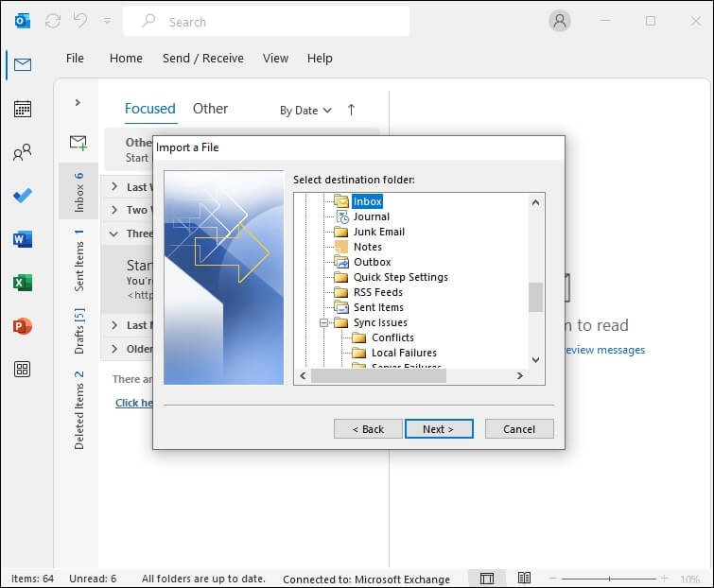
Task: Click the Next button in dialog
Action: point(439,429)
